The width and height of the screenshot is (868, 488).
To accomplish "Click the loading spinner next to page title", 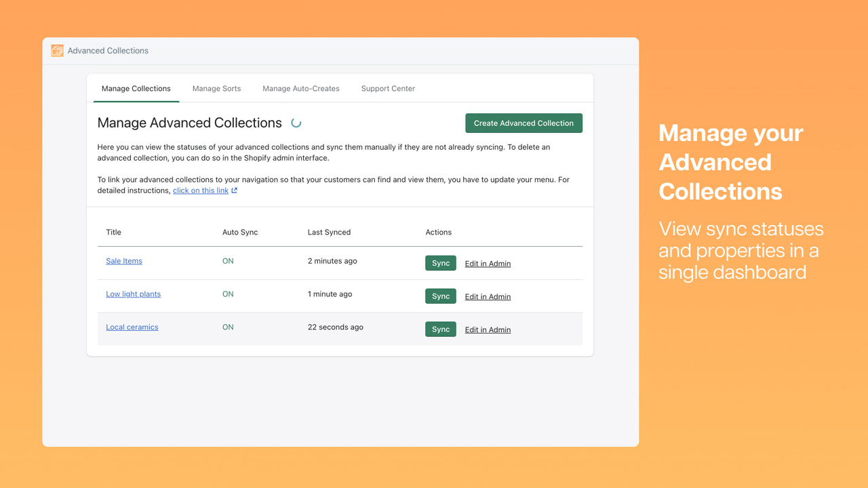I will point(295,123).
